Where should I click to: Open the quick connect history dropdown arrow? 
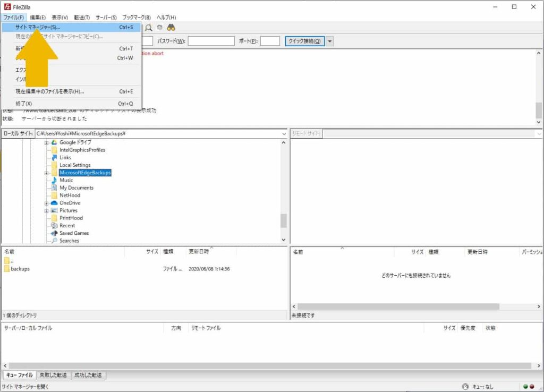(330, 41)
